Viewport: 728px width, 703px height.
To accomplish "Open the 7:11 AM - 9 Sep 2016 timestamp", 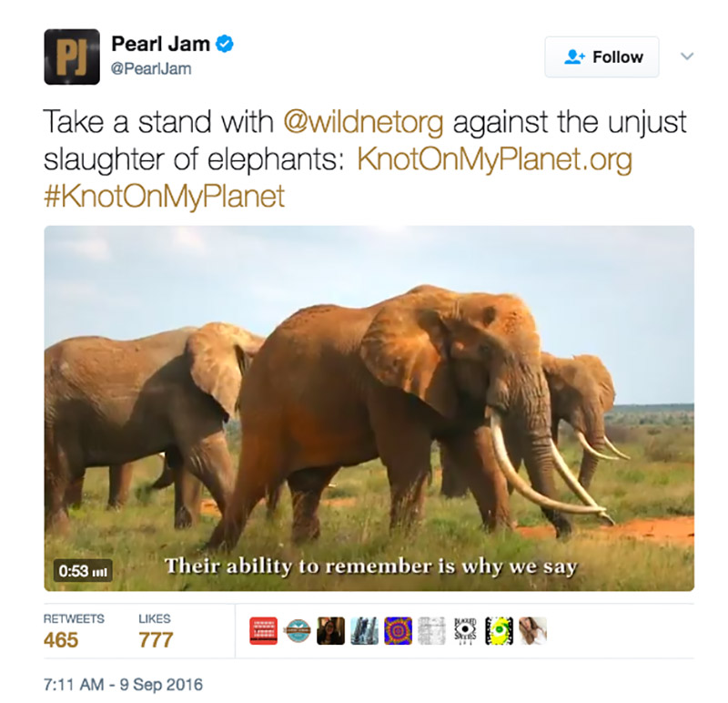I will click(x=123, y=685).
